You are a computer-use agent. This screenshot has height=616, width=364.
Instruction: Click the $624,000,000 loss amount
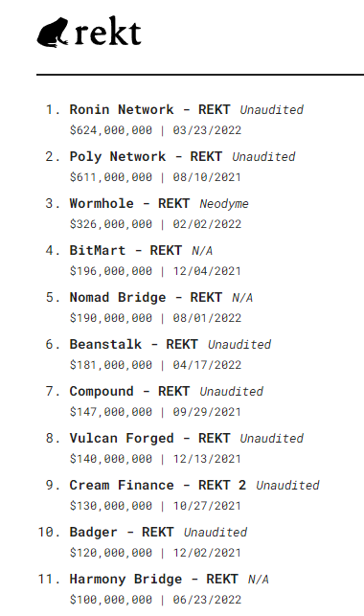(111, 130)
